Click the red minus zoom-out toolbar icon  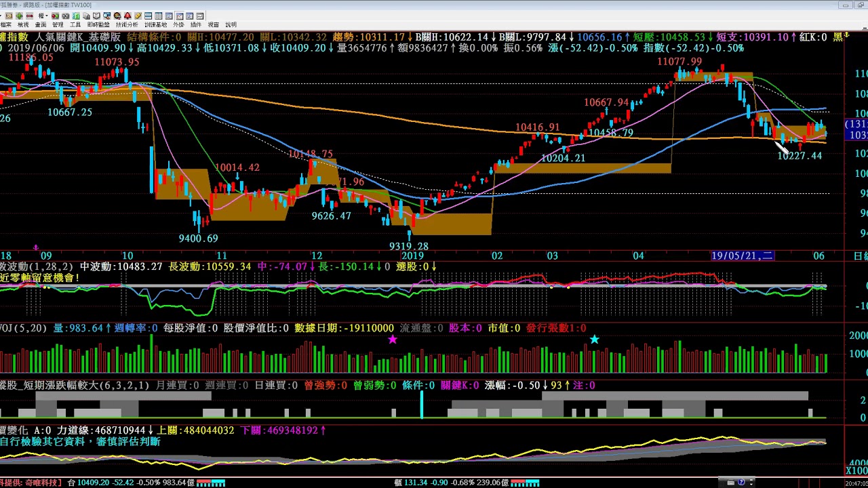click(30, 16)
